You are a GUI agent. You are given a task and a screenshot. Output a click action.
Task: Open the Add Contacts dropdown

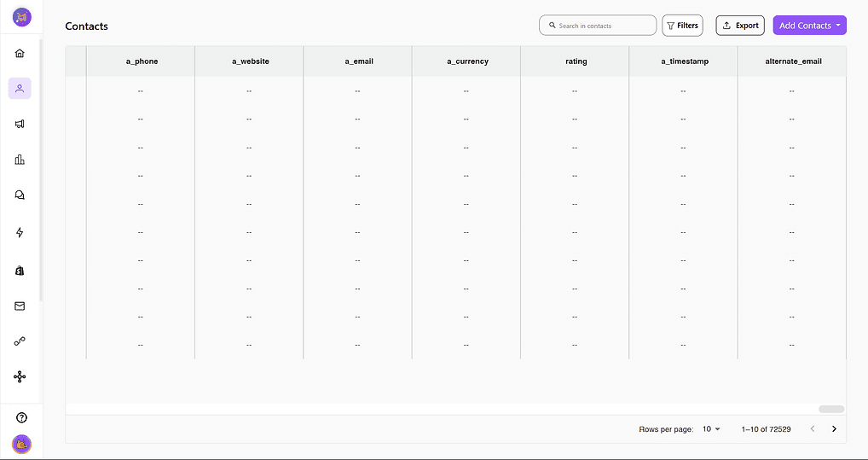pyautogui.click(x=809, y=26)
